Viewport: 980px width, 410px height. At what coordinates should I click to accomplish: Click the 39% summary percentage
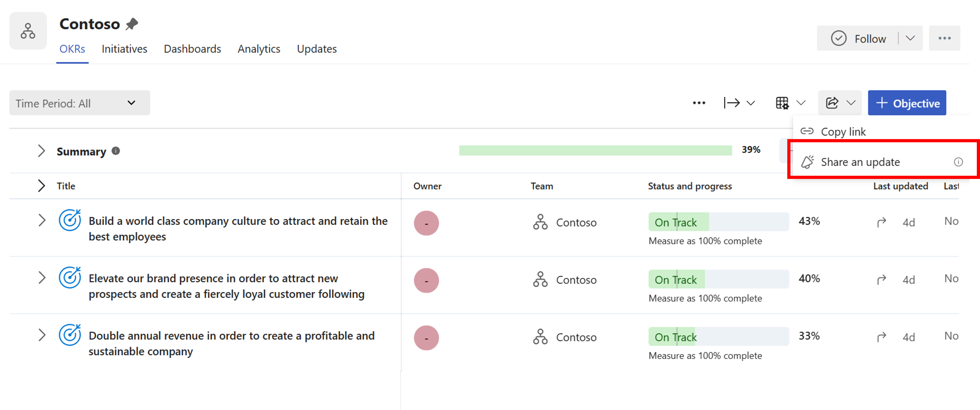(x=751, y=150)
